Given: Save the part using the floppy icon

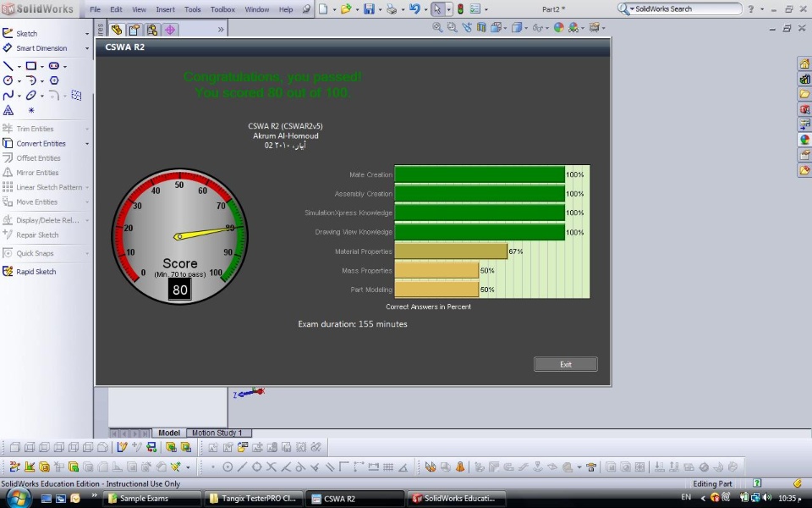Looking at the screenshot, I should (x=369, y=8).
